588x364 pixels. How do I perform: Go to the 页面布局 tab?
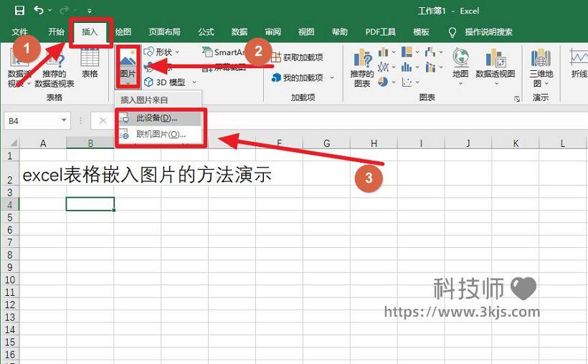click(164, 32)
